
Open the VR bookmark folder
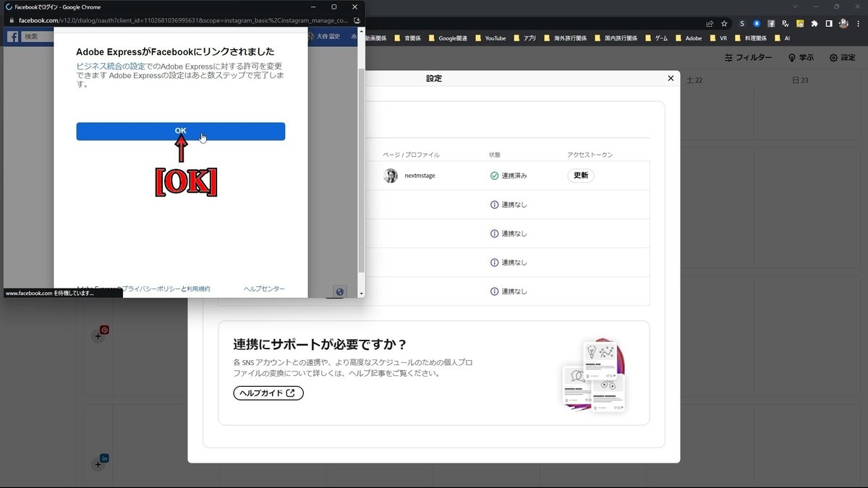point(718,38)
